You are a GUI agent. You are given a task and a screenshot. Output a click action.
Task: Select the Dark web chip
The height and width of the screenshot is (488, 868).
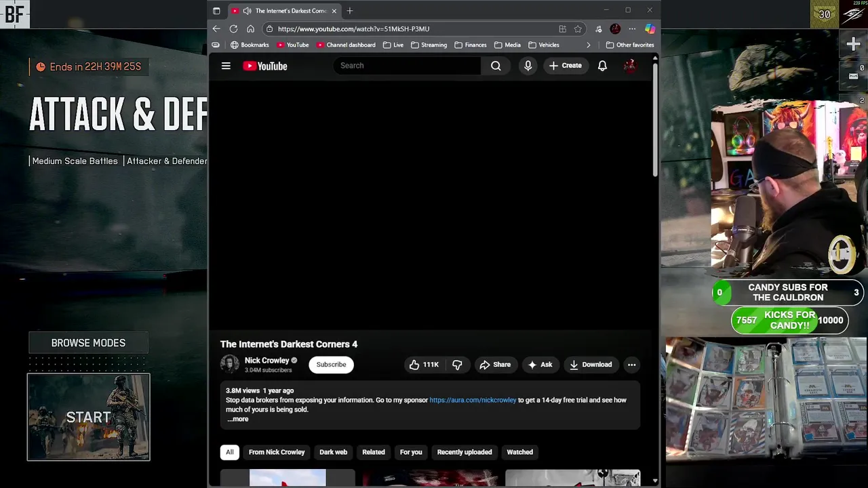tap(333, 452)
